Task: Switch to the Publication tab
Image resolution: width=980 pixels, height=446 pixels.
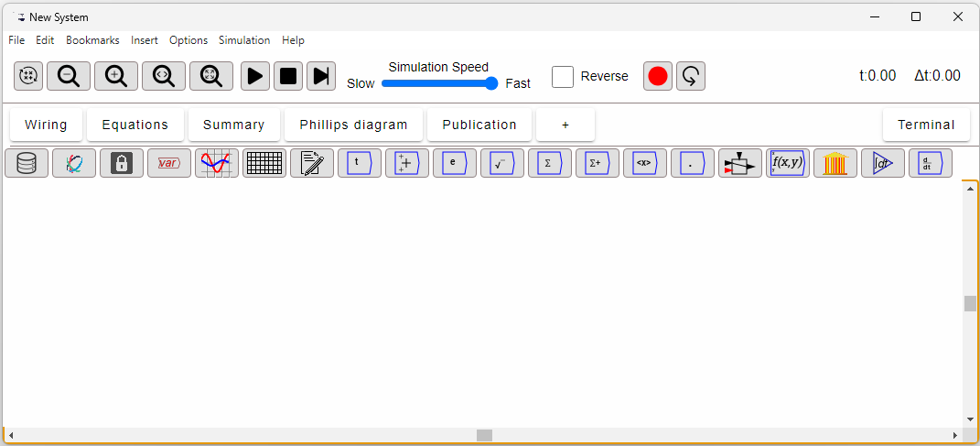Action: pyautogui.click(x=479, y=125)
